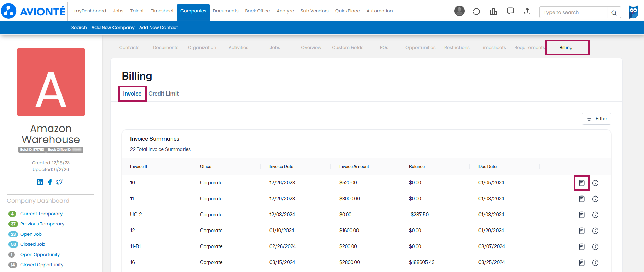This screenshot has height=272, width=644.
Task: Select the Invoice sub-tab
Action: tap(132, 94)
